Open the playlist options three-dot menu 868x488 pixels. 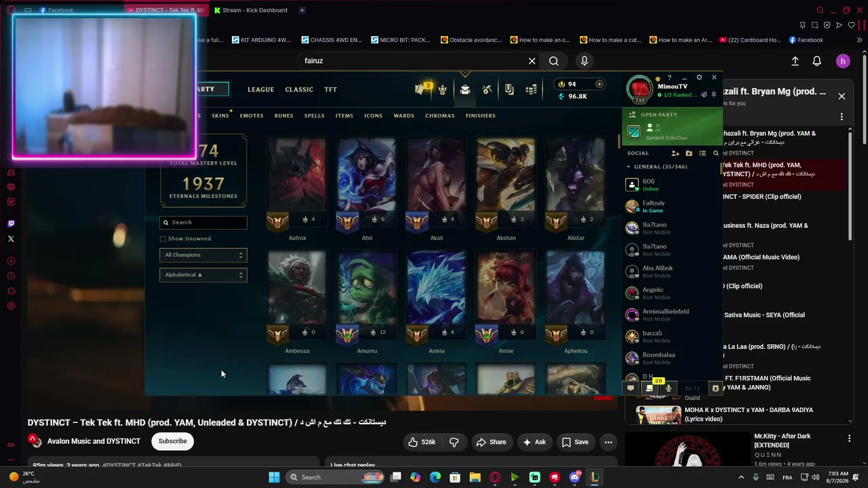coord(842,117)
